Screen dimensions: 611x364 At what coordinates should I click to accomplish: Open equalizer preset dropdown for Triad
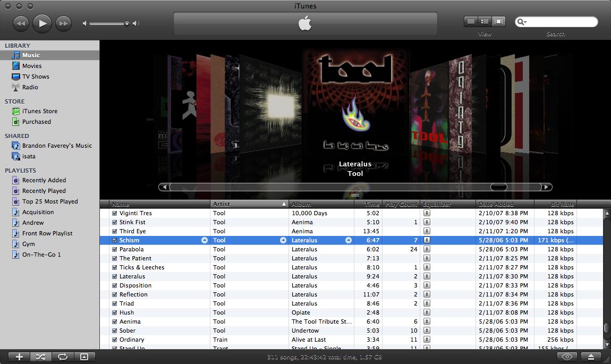[427, 303]
